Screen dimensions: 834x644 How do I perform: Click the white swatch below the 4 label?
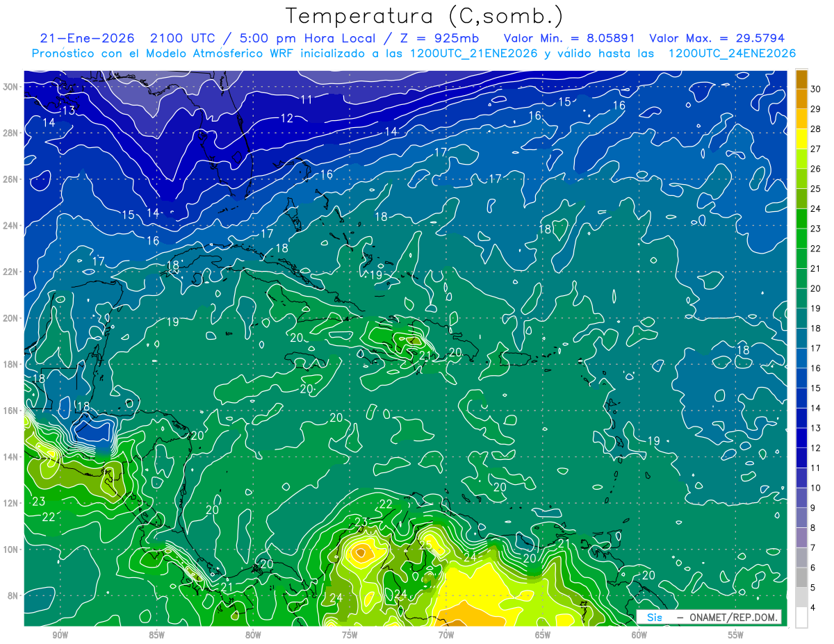click(801, 617)
